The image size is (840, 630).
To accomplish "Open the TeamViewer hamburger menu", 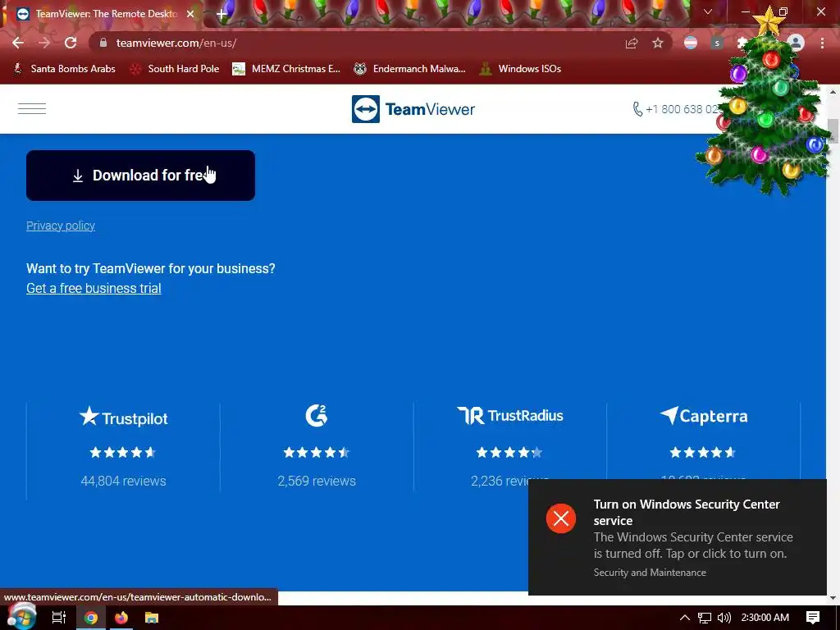I will 32,109.
